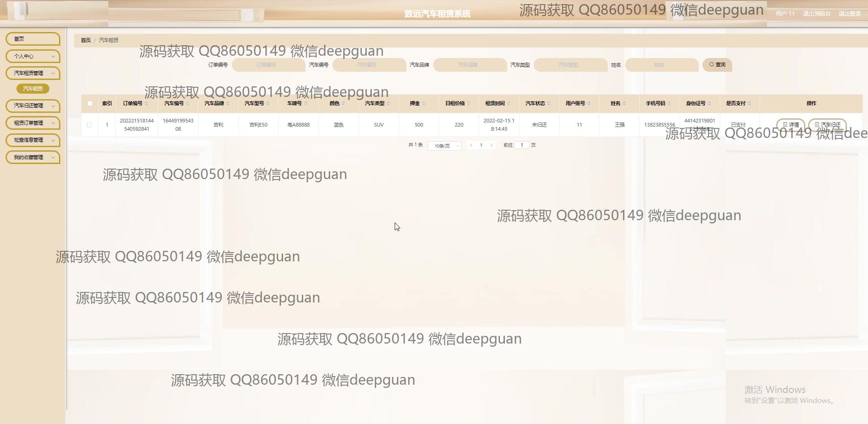Collapse the 汽车租赁管理 sidebar menu

[33, 73]
